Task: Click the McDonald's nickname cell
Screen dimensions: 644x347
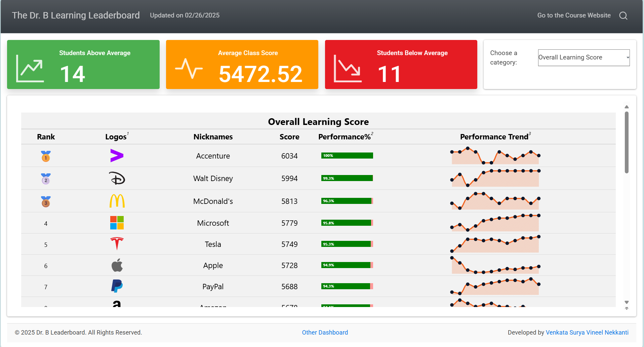Action: [x=213, y=201]
